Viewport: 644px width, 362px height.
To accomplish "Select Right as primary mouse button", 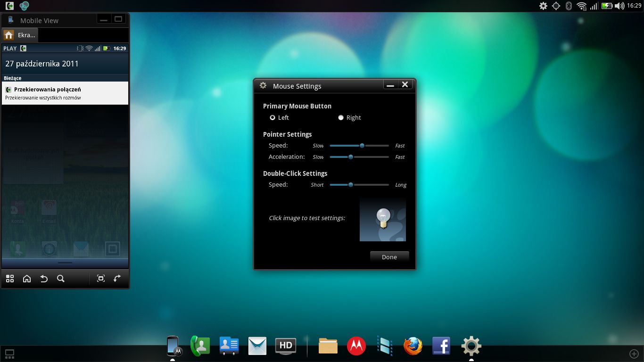I will coord(341,118).
